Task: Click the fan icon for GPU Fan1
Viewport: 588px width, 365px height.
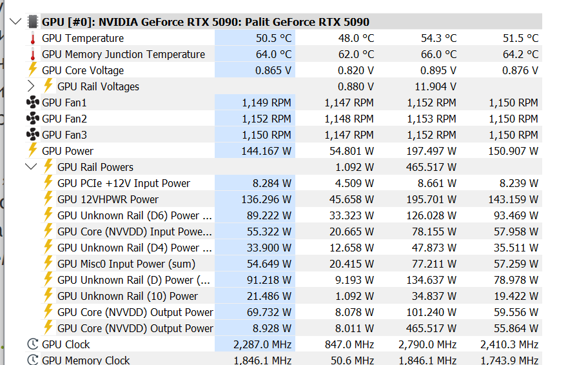Action: 33,102
